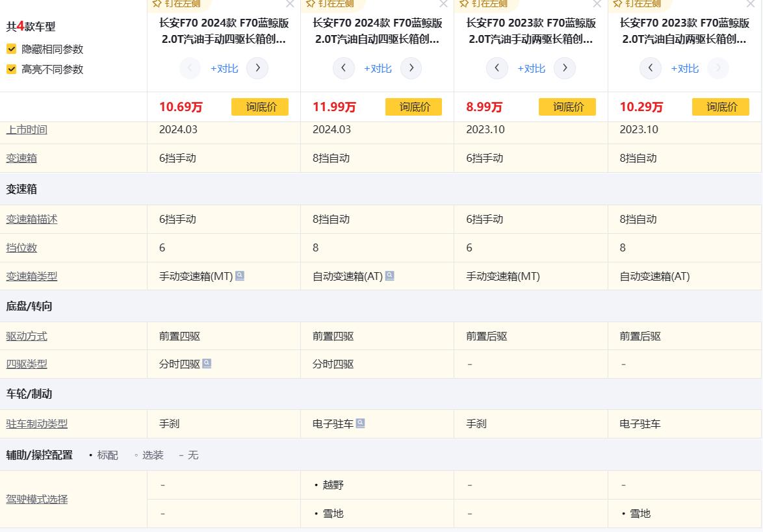Click the 变速箱 section header

point(21,189)
